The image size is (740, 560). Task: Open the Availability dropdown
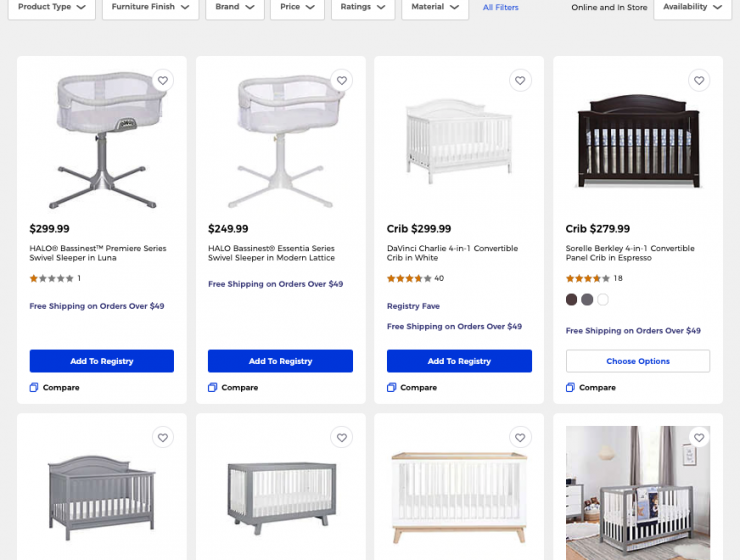point(692,7)
